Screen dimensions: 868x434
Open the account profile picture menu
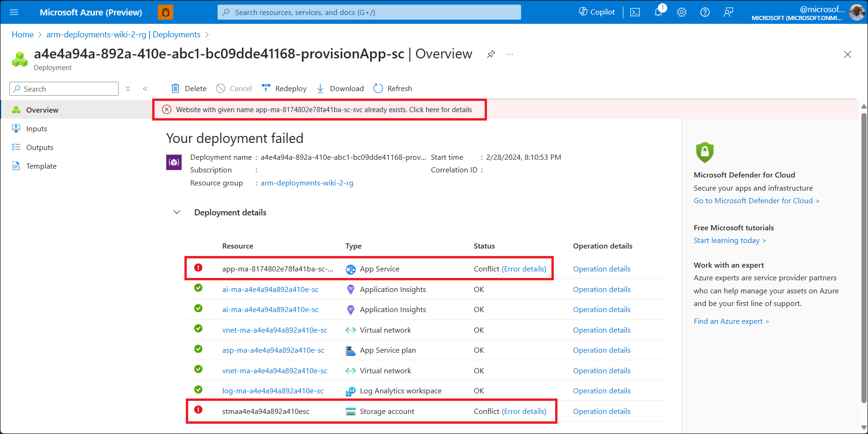point(857,12)
